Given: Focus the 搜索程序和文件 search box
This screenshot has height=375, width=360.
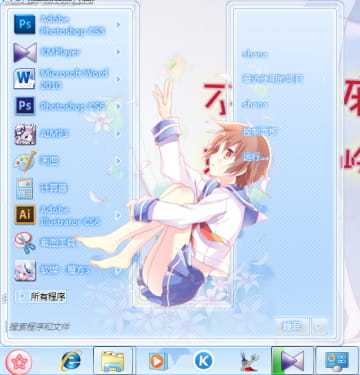Looking at the screenshot, I should (68, 327).
